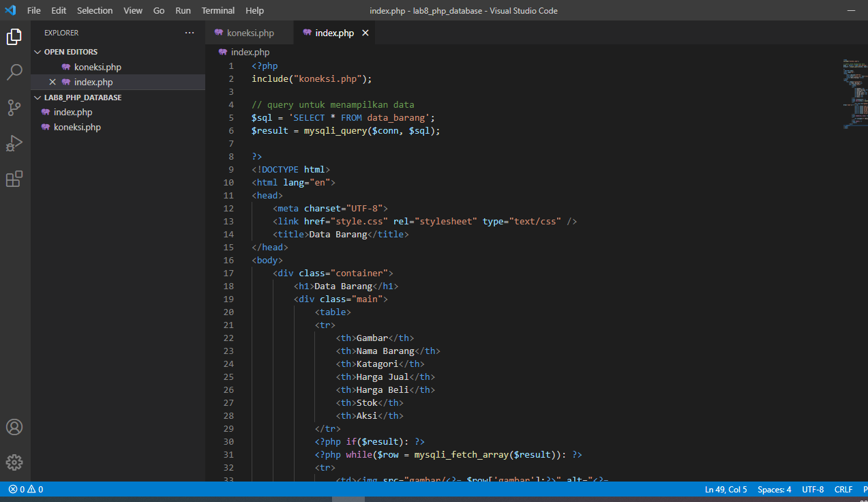The width and height of the screenshot is (868, 502).
Task: Click the errors and warnings indicator
Action: point(23,489)
